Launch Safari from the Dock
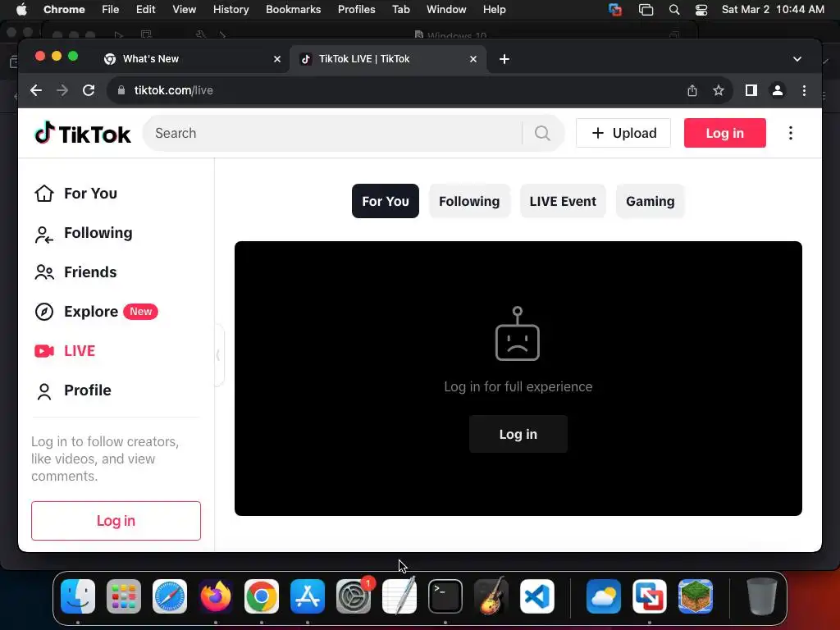840x630 pixels. [170, 596]
